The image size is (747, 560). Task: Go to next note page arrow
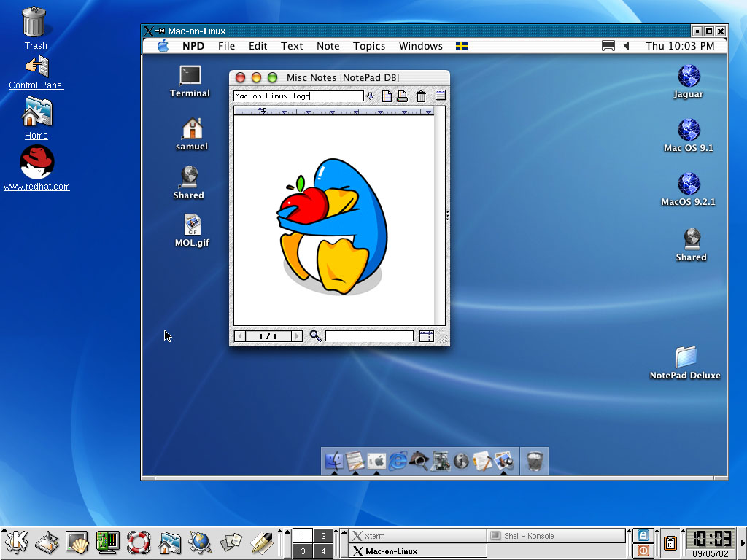tap(296, 336)
